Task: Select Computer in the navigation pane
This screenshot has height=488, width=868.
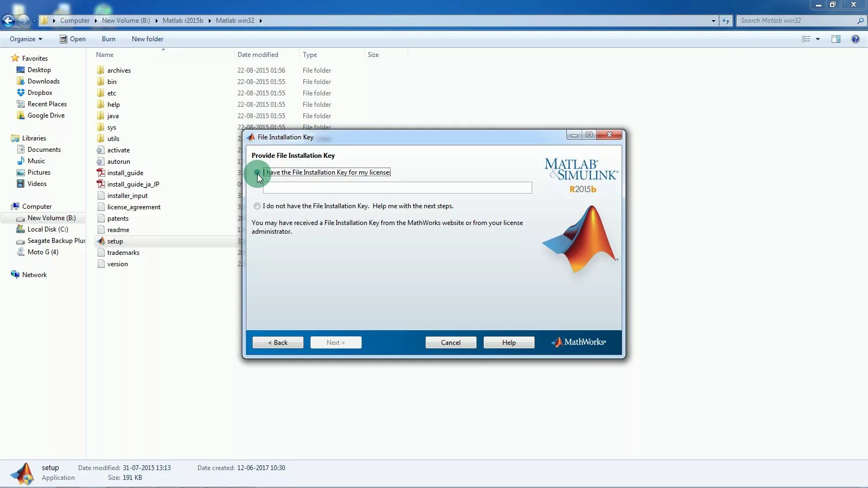Action: click(x=37, y=207)
